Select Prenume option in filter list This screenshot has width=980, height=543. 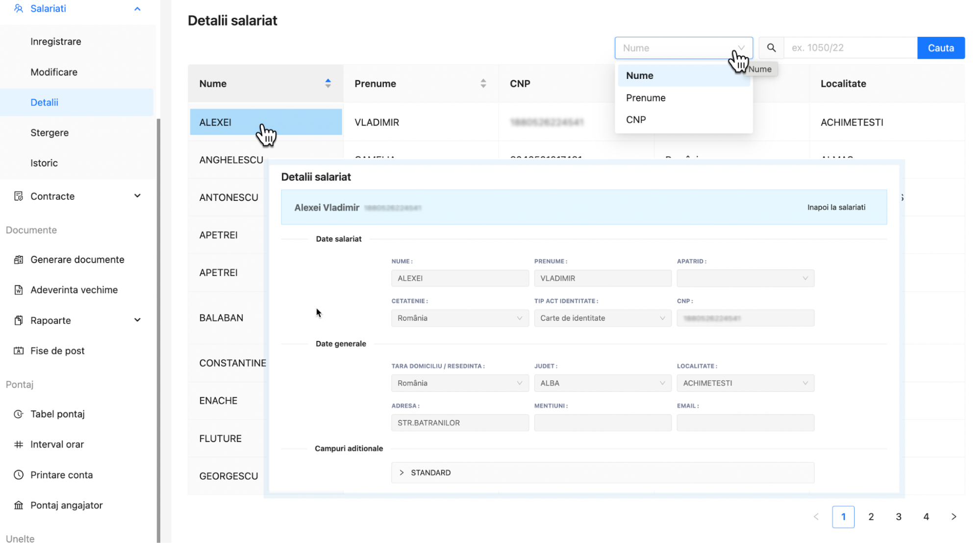click(684, 98)
